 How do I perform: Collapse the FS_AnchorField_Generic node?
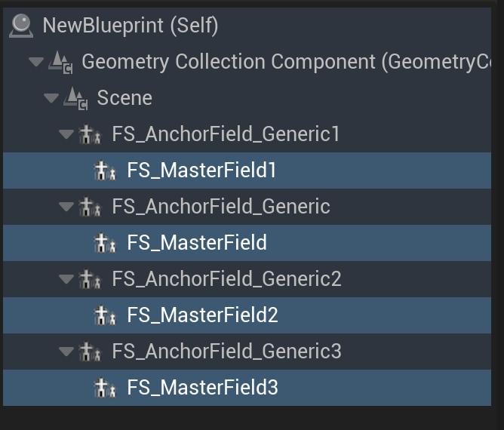(x=66, y=207)
